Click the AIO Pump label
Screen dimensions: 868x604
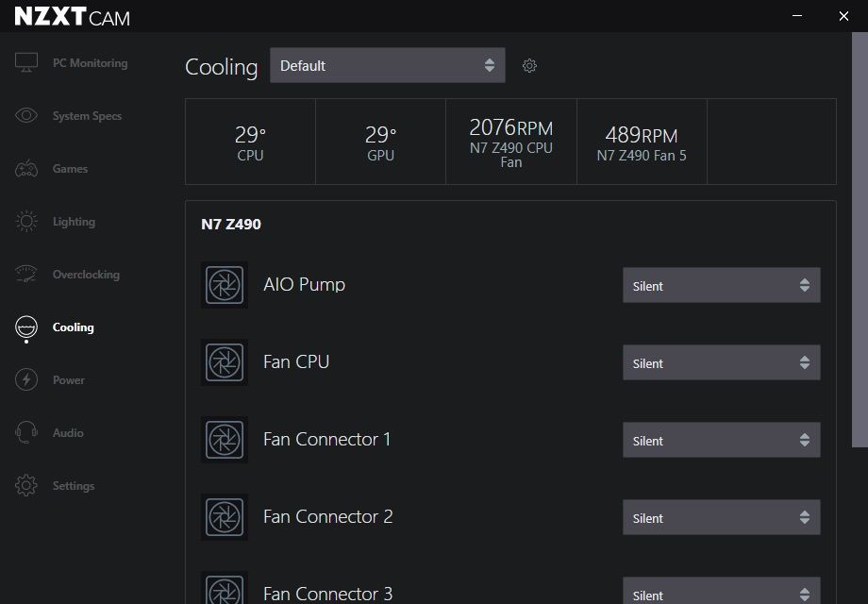(305, 284)
